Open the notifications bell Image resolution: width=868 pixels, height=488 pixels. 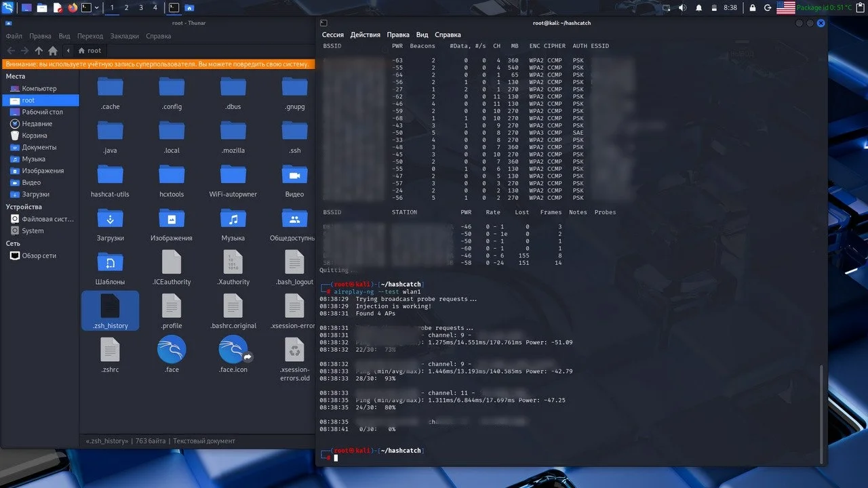click(x=698, y=7)
